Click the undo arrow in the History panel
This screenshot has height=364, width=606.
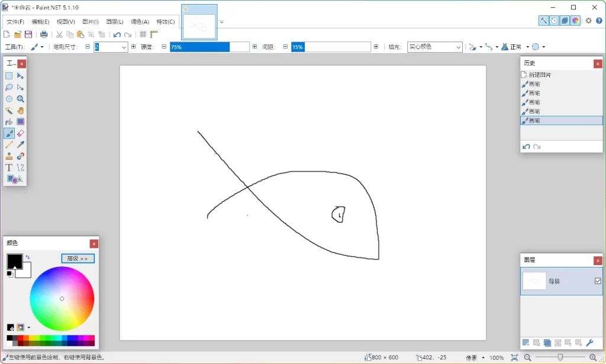(x=526, y=146)
